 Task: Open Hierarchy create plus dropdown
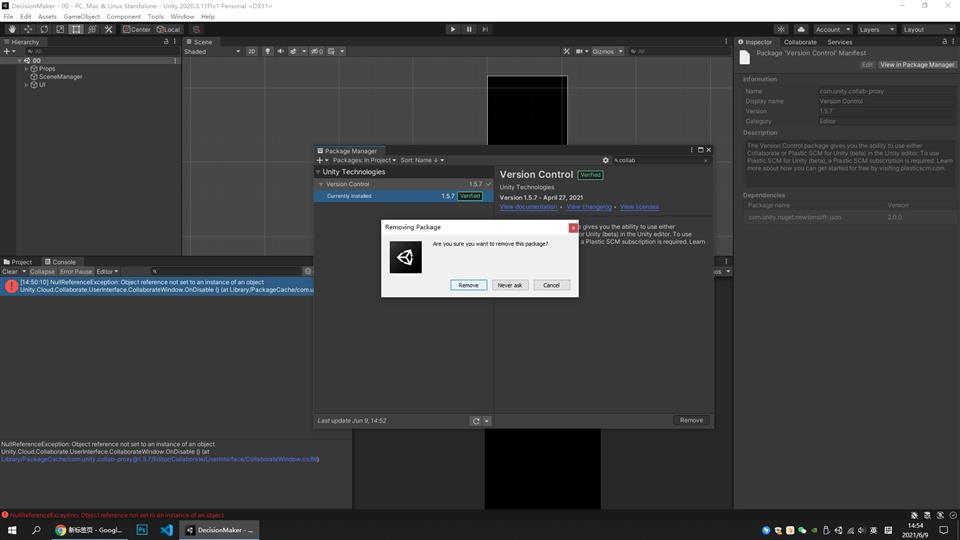point(9,51)
